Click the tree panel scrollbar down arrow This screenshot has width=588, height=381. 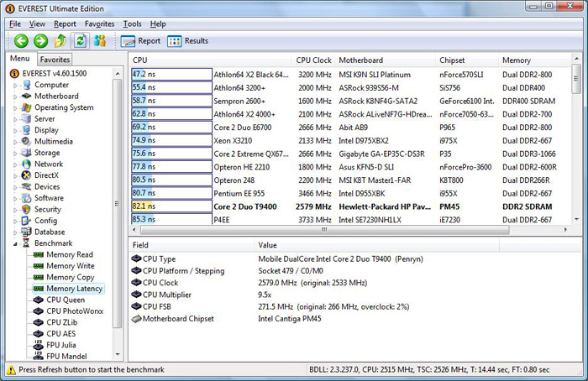click(x=118, y=354)
